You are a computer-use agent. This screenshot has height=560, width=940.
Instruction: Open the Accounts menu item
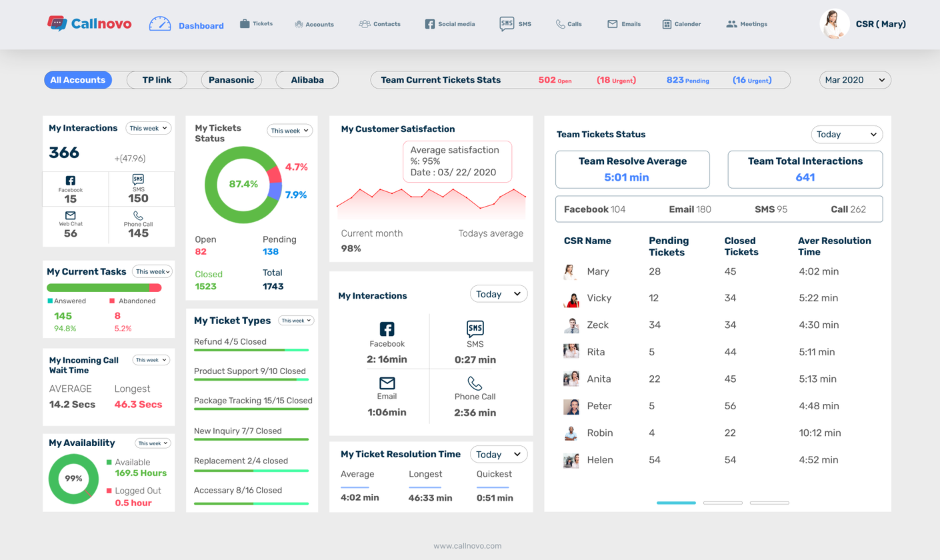click(314, 24)
